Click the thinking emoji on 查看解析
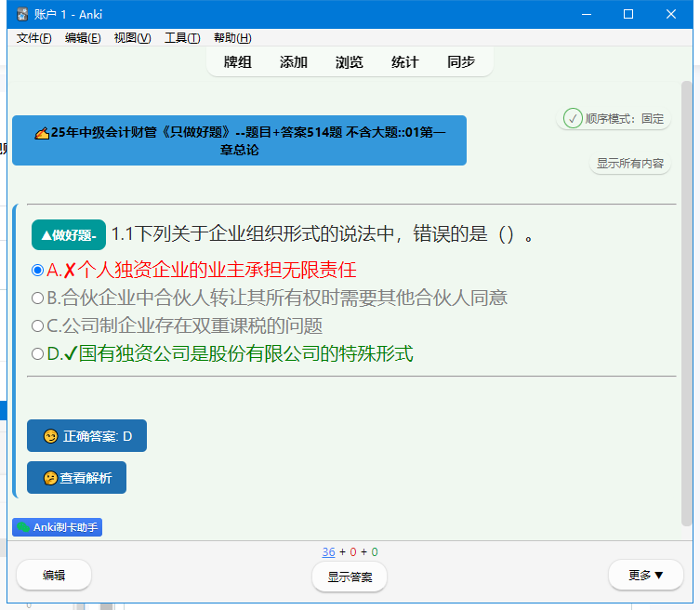700x610 pixels. 50,478
